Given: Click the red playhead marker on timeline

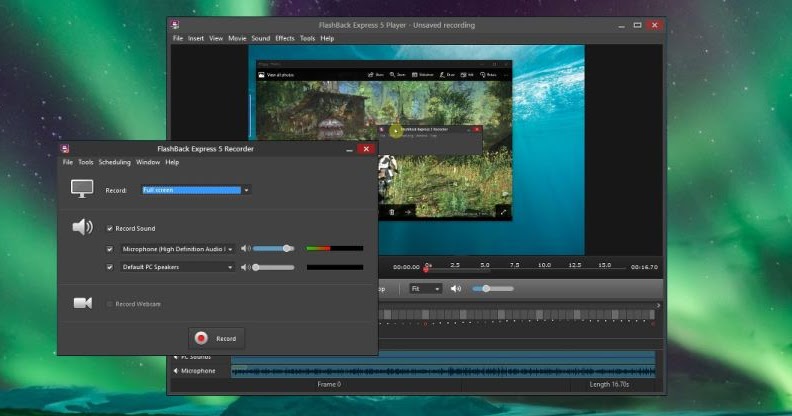Looking at the screenshot, I should coord(426,269).
